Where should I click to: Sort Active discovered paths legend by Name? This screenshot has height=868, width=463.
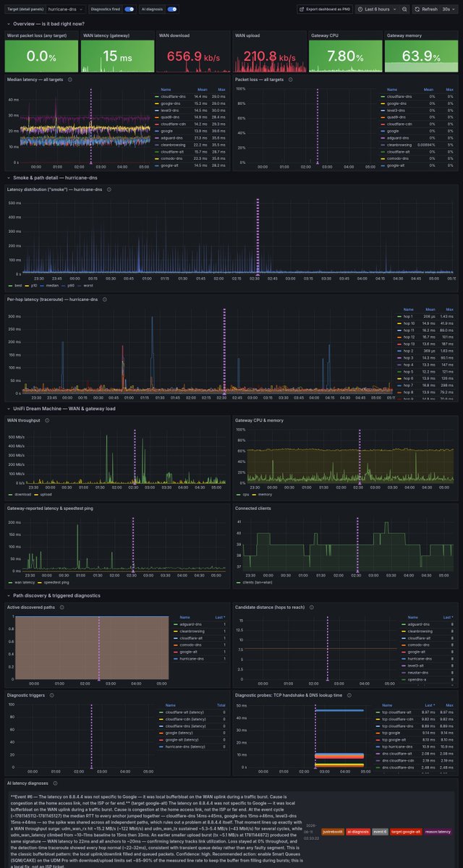coord(184,617)
